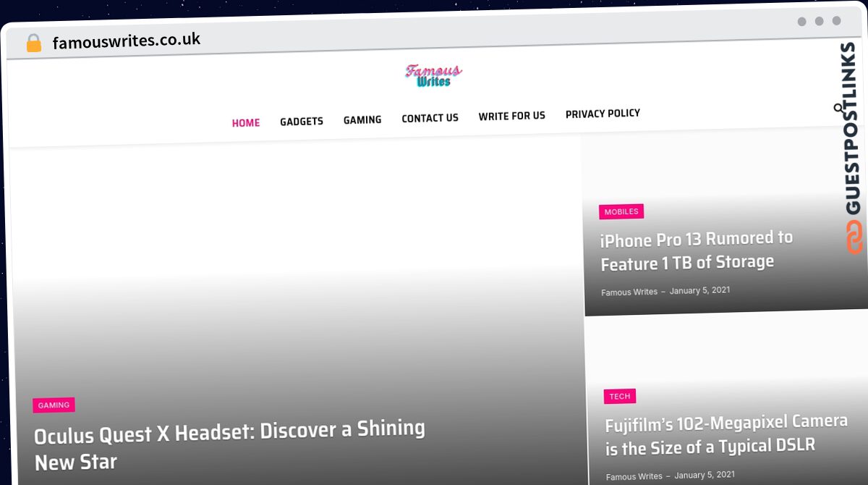Open the Oculus Quest X Headset article
This screenshot has height=485, width=868.
229,444
